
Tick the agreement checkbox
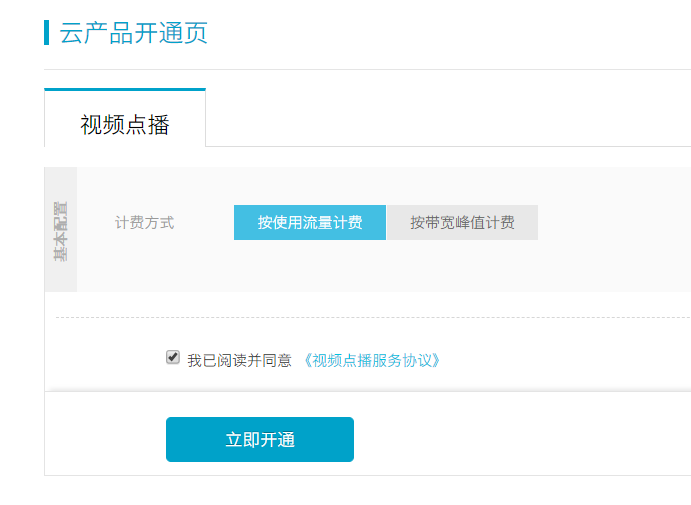[173, 358]
